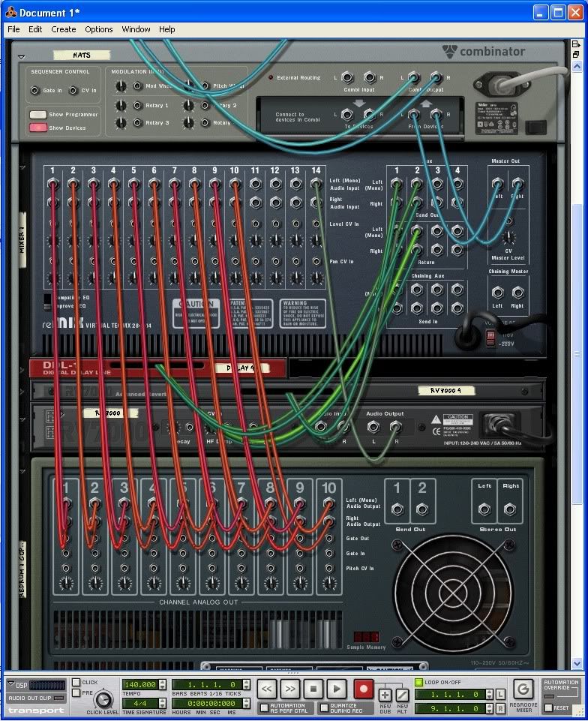
Task: Click the Show Programmer button
Action: pos(37,115)
